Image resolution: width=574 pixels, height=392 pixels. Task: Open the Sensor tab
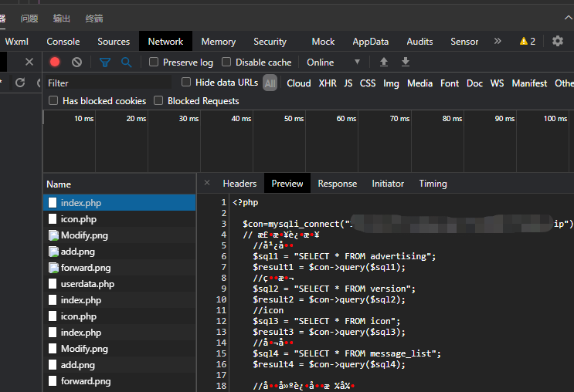pyautogui.click(x=464, y=42)
